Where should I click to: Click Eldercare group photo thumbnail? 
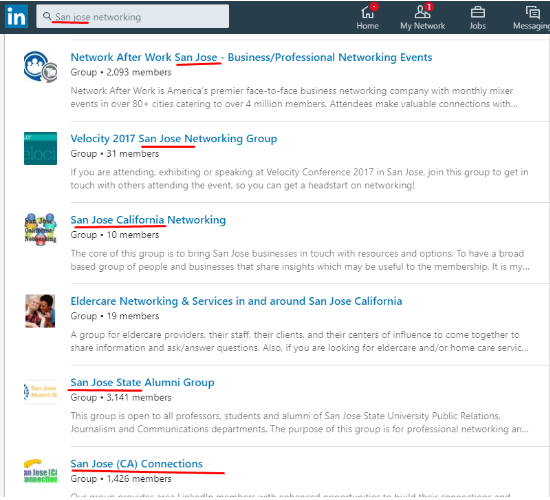pyautogui.click(x=40, y=311)
